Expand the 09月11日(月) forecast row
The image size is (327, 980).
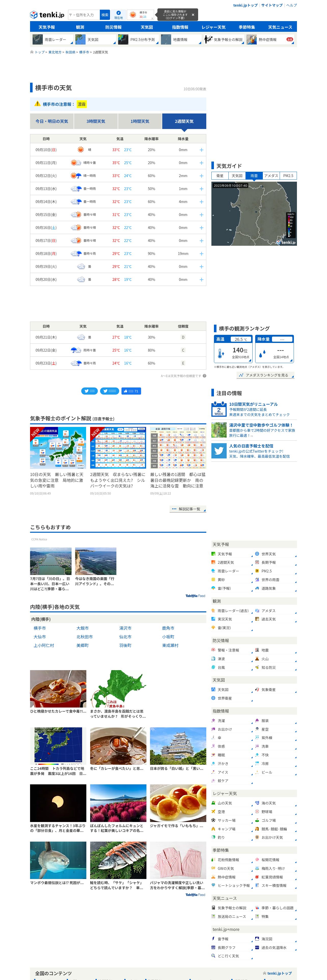pos(201,163)
